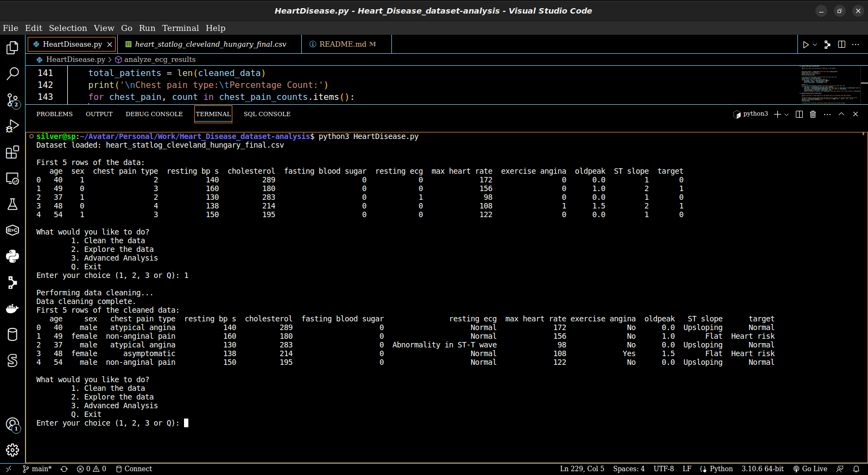Close the terminal panel
The height and width of the screenshot is (475, 868).
(856, 114)
